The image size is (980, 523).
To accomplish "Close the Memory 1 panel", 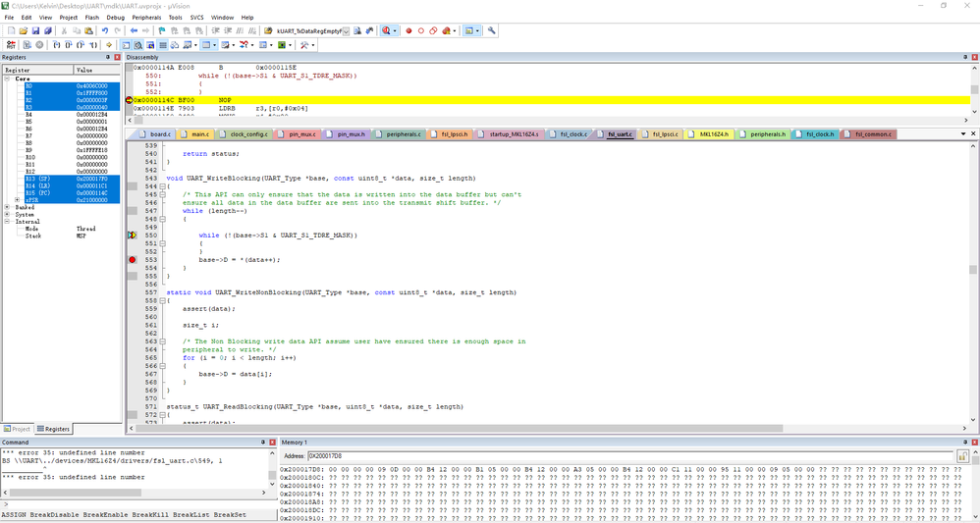I will (x=974, y=442).
